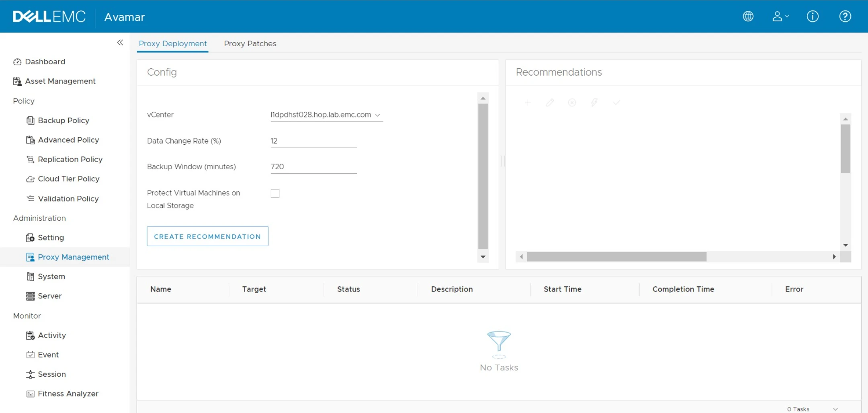The height and width of the screenshot is (413, 868).
Task: Click the delete circle-x icon in Recommendations
Action: (572, 103)
